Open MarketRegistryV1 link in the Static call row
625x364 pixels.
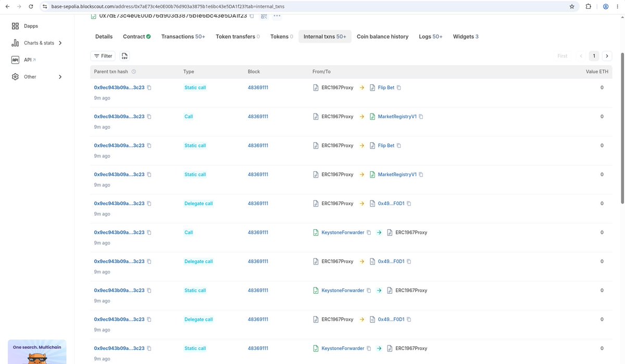pos(397,174)
